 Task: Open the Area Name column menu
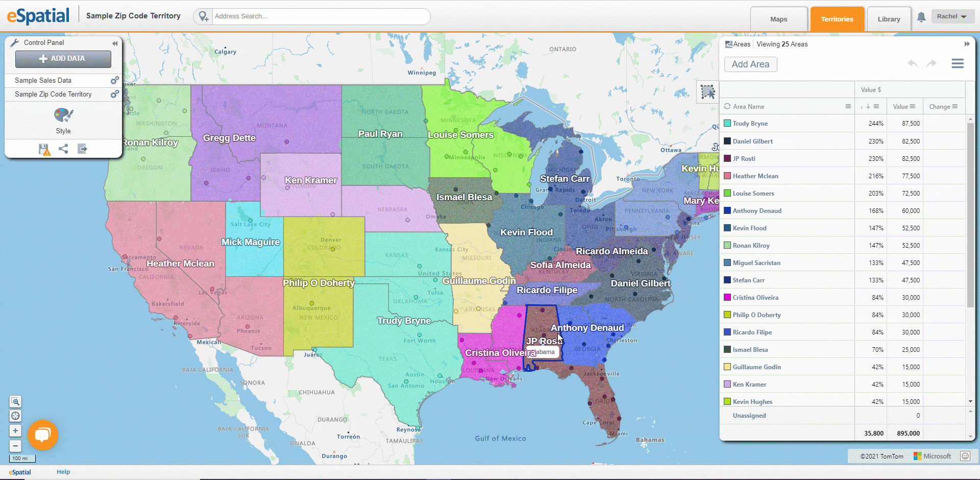point(848,106)
